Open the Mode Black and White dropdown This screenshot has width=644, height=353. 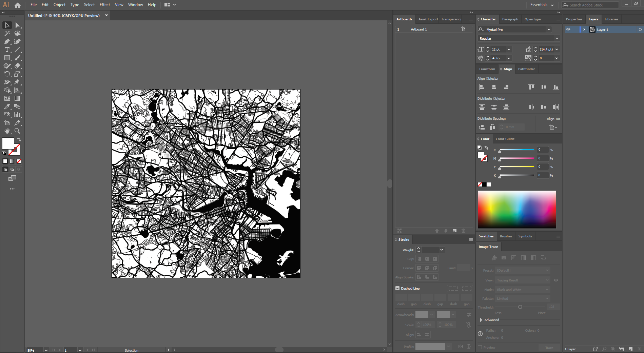point(522,289)
